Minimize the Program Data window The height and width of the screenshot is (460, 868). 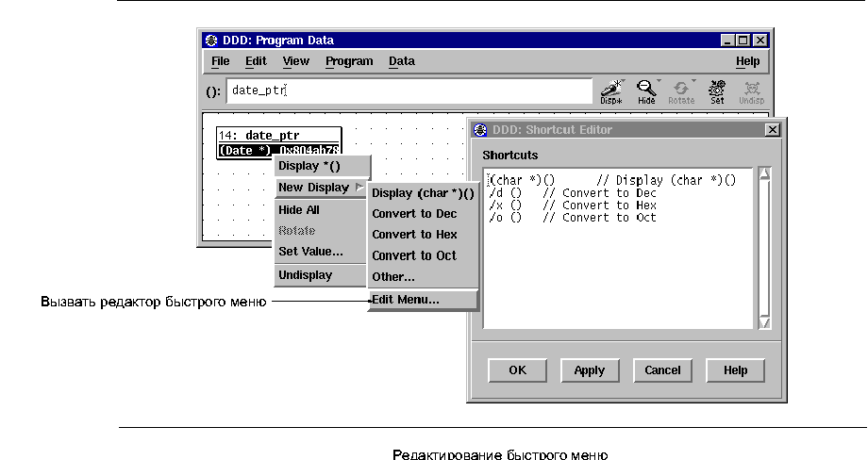pos(727,41)
